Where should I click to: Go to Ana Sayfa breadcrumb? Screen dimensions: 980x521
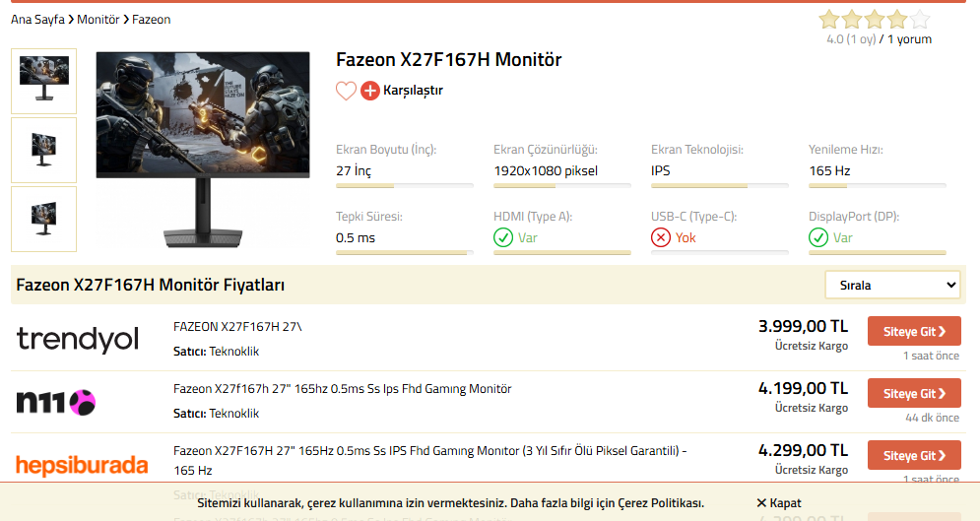pos(37,20)
